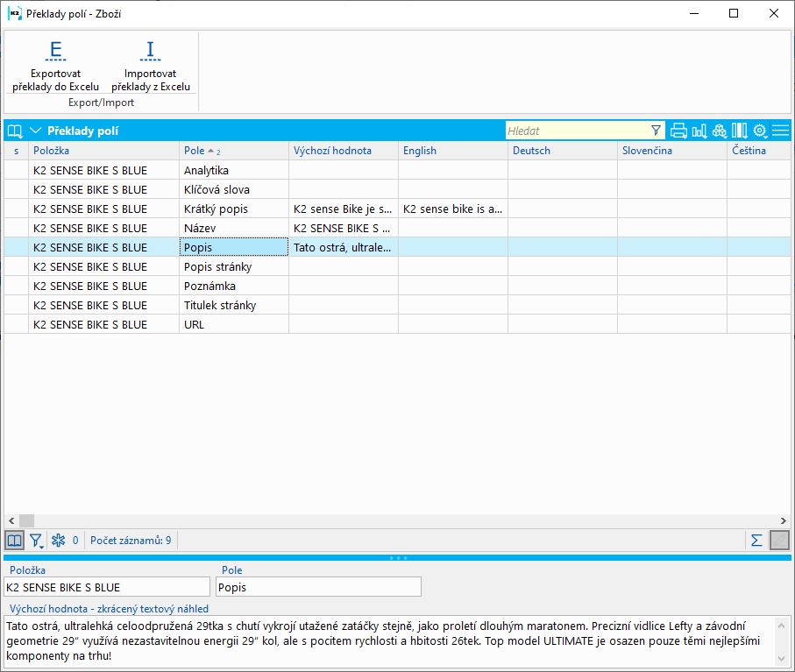Open settings gear in grid header

point(760,131)
